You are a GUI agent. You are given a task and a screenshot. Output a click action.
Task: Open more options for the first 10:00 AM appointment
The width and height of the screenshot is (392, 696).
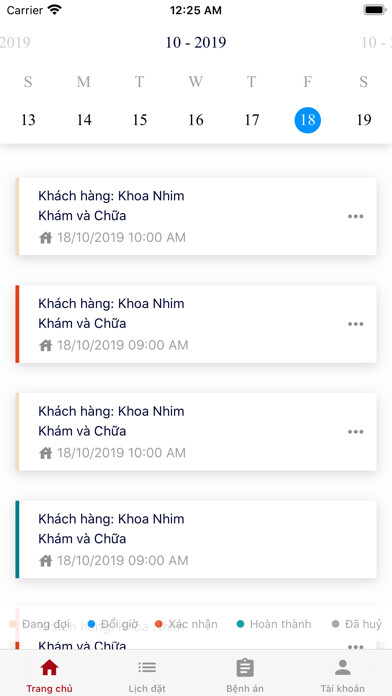(x=356, y=217)
